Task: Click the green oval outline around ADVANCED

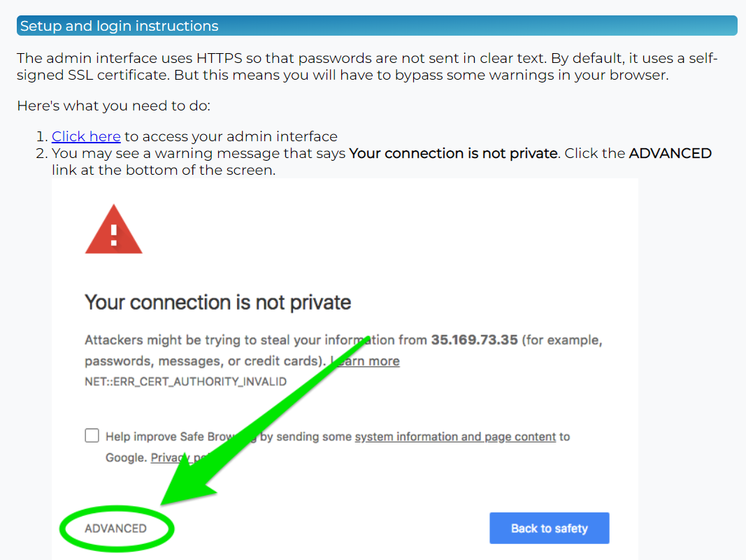Action: [x=117, y=529]
